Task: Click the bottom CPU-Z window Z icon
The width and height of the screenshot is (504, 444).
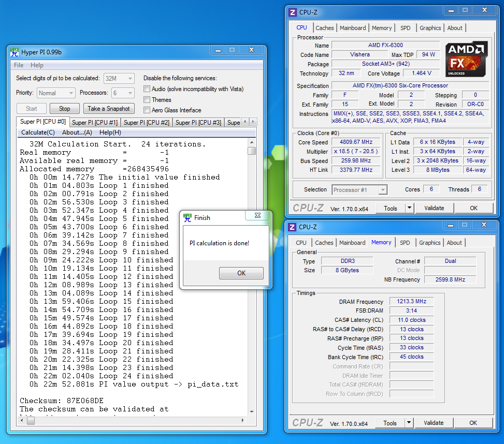Action: coord(292,227)
